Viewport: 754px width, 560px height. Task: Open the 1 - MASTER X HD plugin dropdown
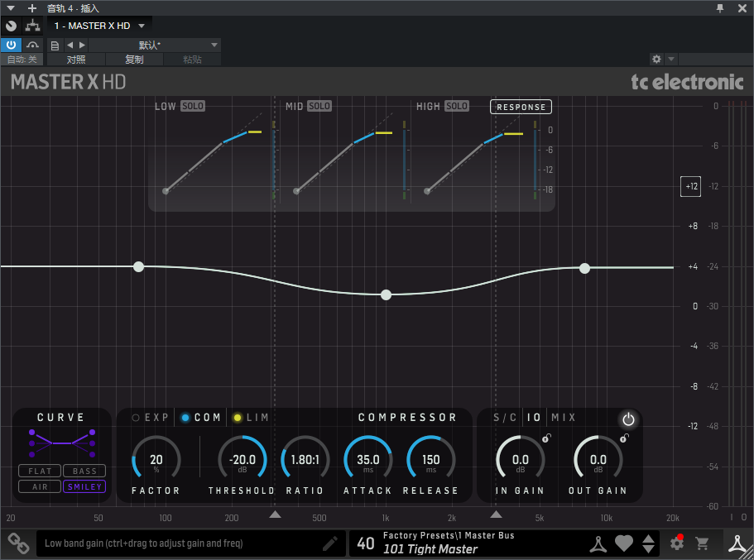pos(99,26)
